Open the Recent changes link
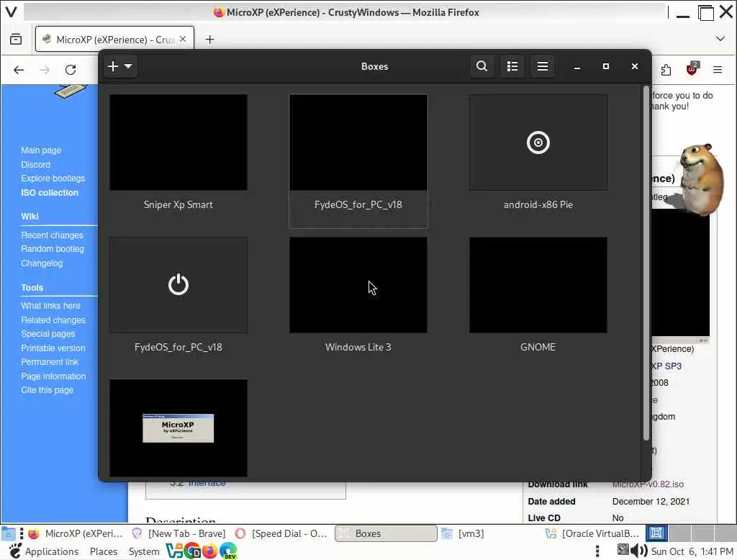 [52, 235]
